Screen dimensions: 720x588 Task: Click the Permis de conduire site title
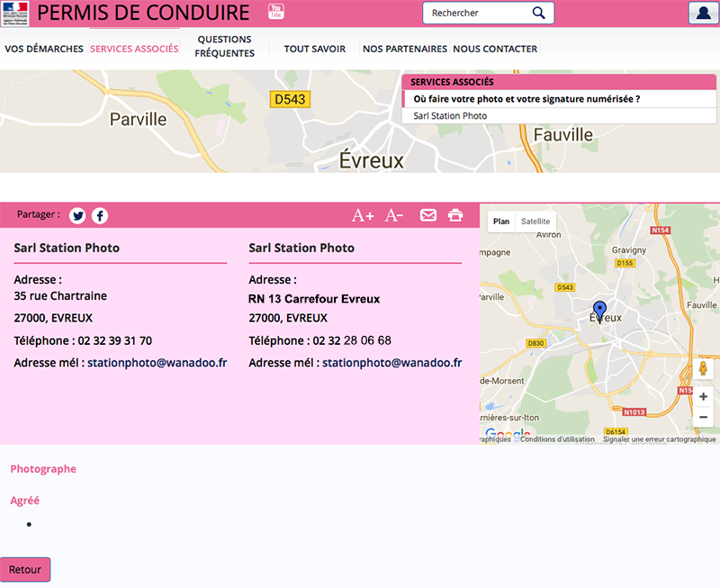(x=143, y=13)
